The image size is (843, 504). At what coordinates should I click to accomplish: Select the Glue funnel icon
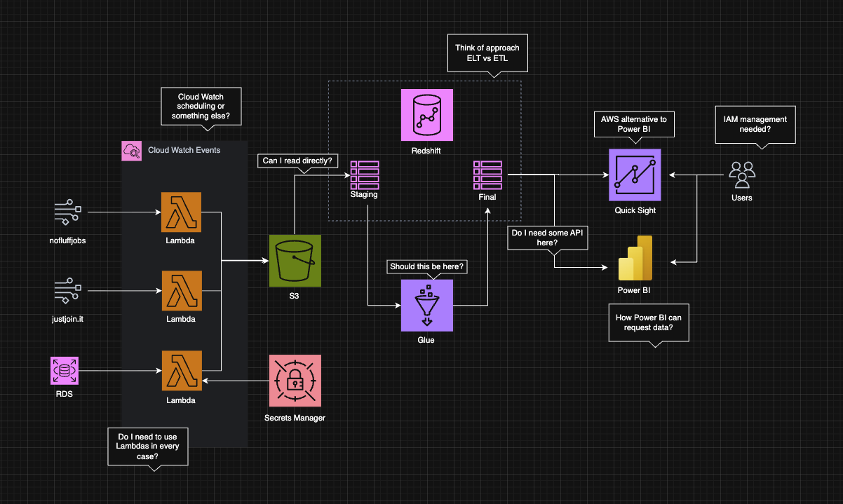point(426,305)
